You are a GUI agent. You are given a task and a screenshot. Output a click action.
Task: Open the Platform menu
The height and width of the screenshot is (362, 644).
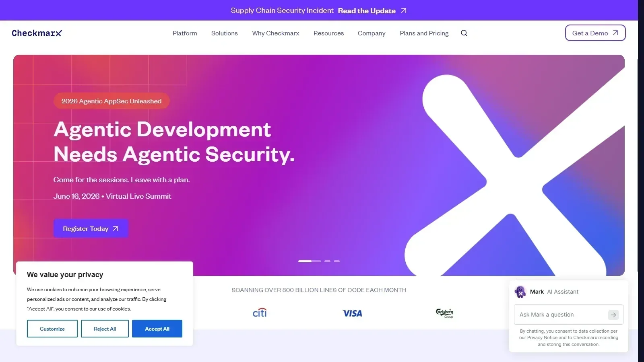click(x=185, y=33)
